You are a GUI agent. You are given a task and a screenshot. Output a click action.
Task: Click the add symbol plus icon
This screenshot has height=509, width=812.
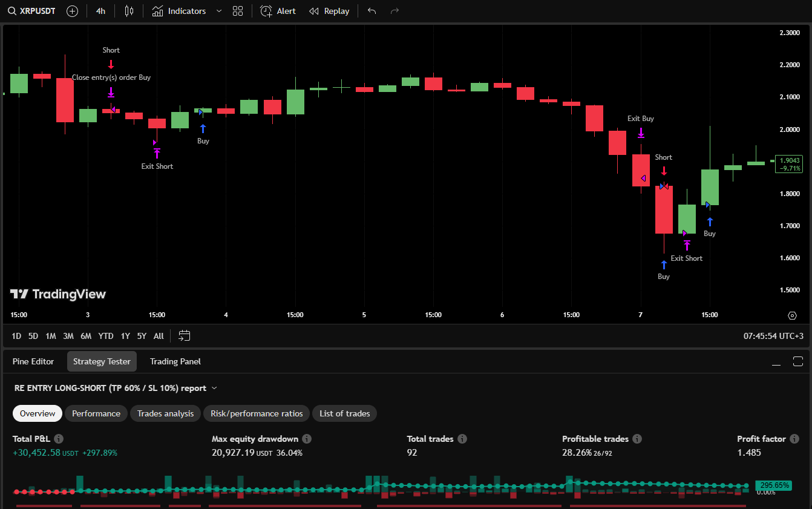click(72, 11)
